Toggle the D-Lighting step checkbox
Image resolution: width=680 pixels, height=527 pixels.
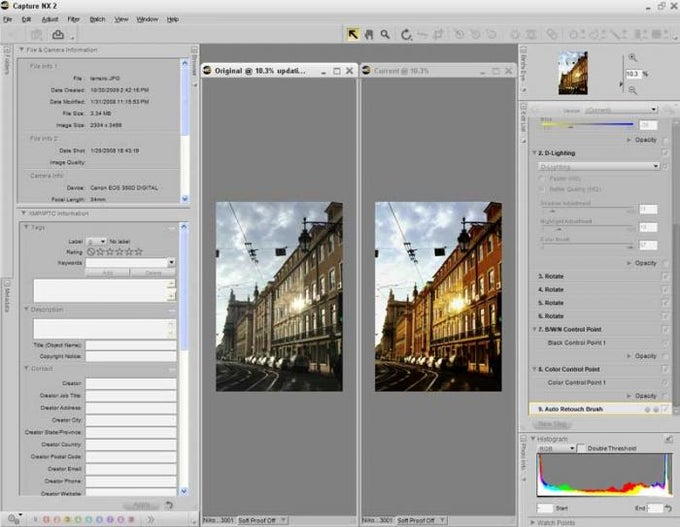665,153
